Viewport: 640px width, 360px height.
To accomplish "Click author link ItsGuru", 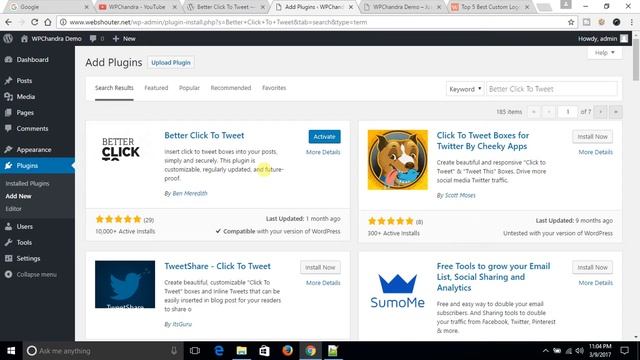I will 182,324.
